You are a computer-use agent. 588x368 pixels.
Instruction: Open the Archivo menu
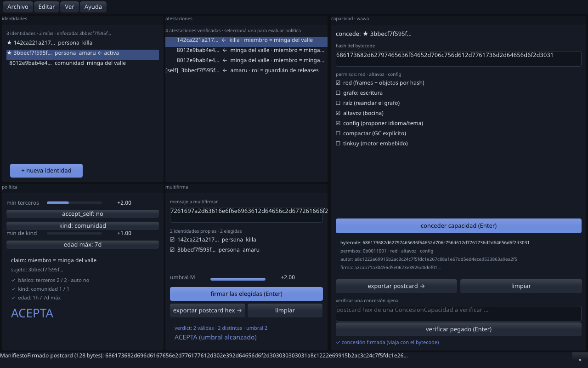tap(18, 7)
